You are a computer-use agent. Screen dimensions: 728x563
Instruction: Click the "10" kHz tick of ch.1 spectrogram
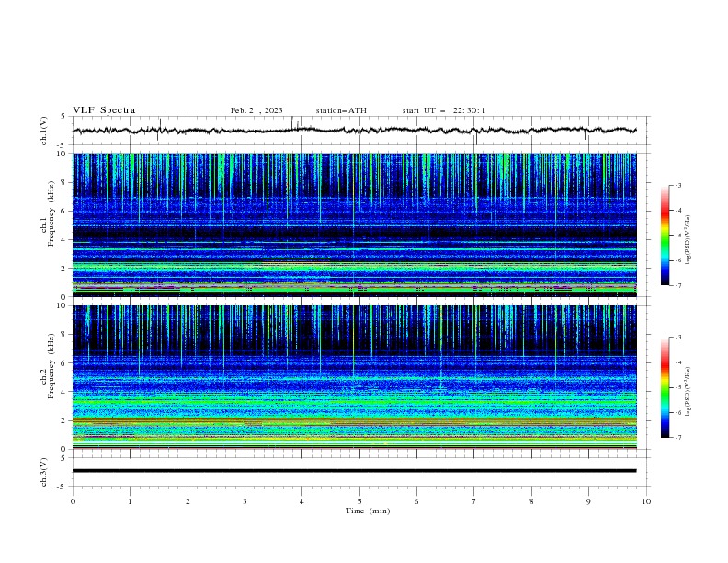coord(62,154)
